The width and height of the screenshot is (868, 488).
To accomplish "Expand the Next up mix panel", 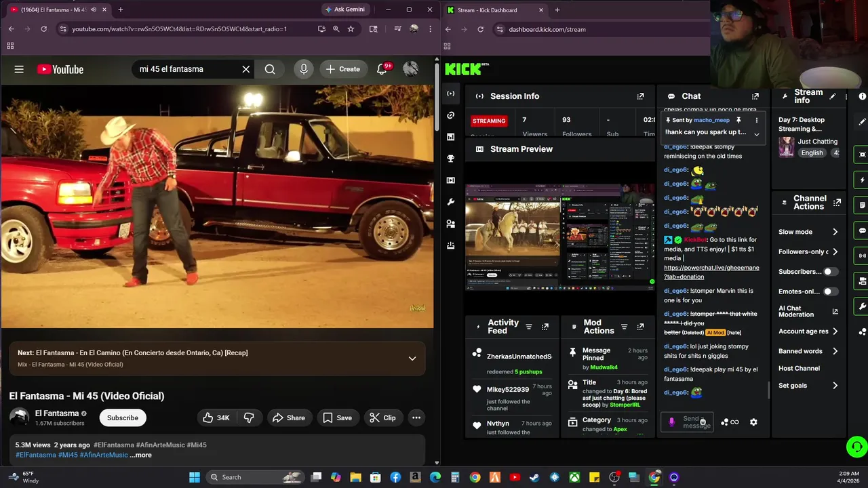I will (x=412, y=359).
